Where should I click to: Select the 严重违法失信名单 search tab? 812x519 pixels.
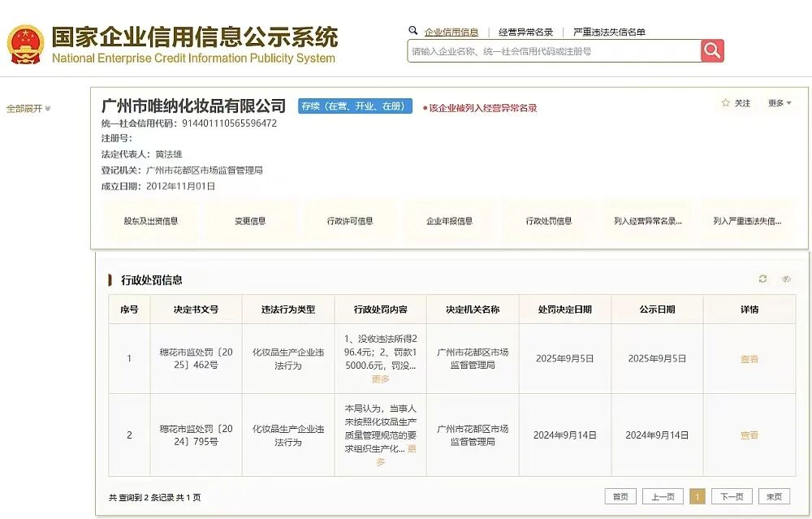609,32
